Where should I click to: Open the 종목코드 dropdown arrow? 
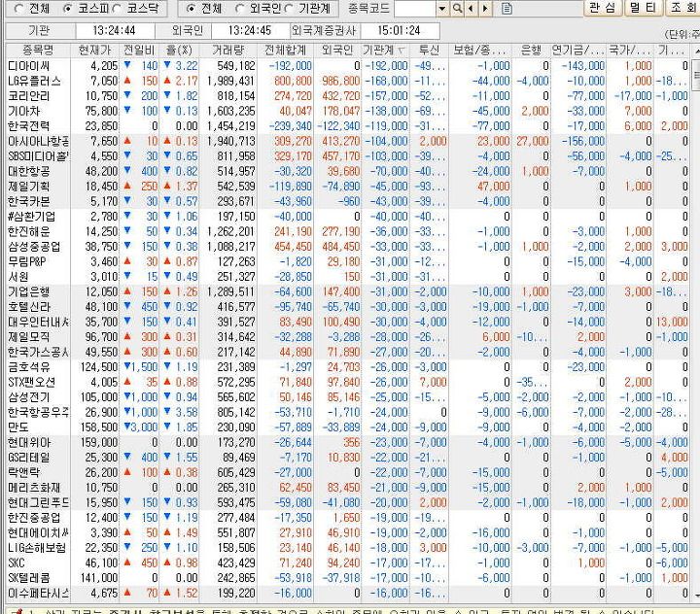point(442,8)
